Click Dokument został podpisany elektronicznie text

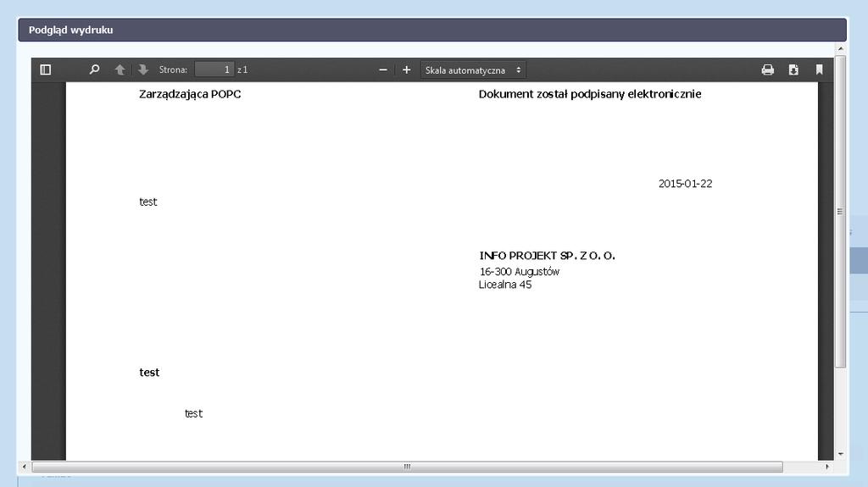590,94
